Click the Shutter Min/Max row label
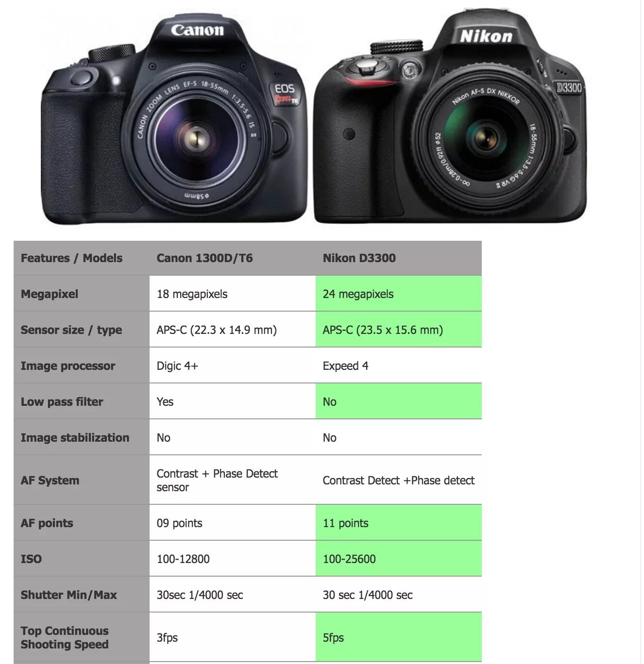 [82, 595]
